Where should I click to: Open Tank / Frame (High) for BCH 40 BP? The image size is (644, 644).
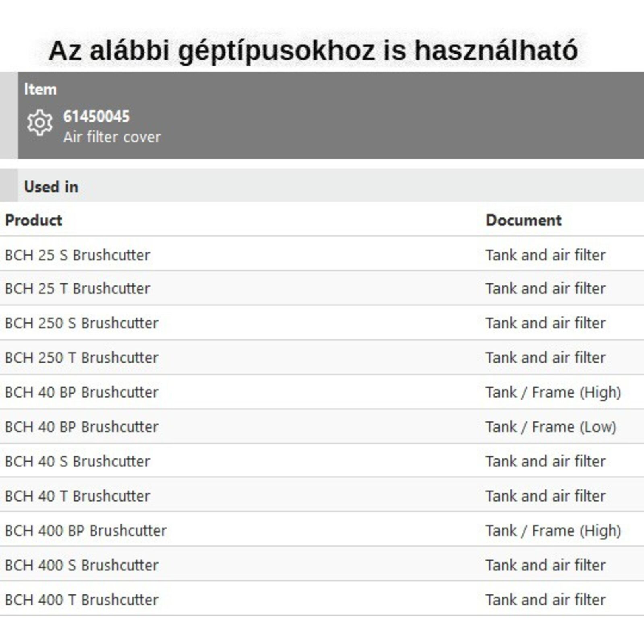pyautogui.click(x=553, y=392)
